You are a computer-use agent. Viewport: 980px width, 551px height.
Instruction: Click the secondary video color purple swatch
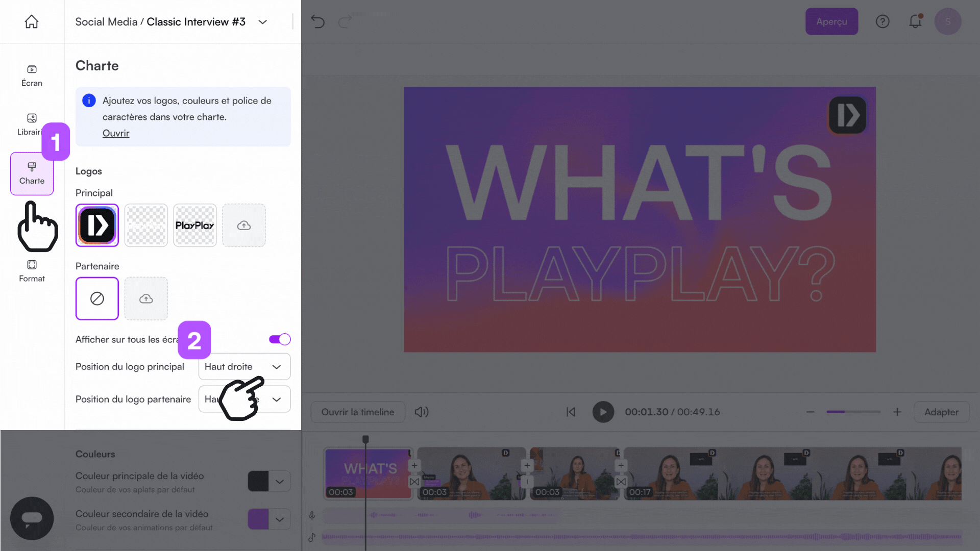pos(258,519)
